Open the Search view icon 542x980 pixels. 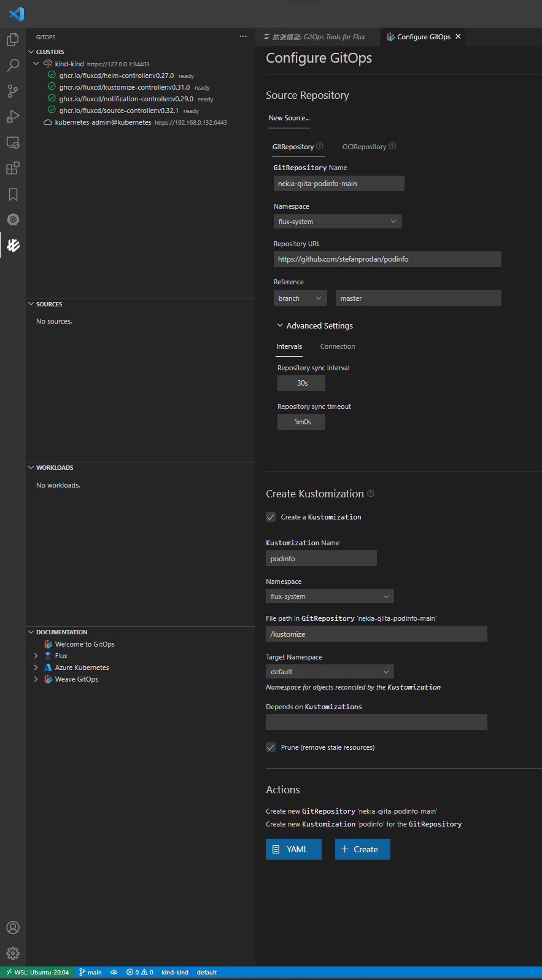point(13,66)
